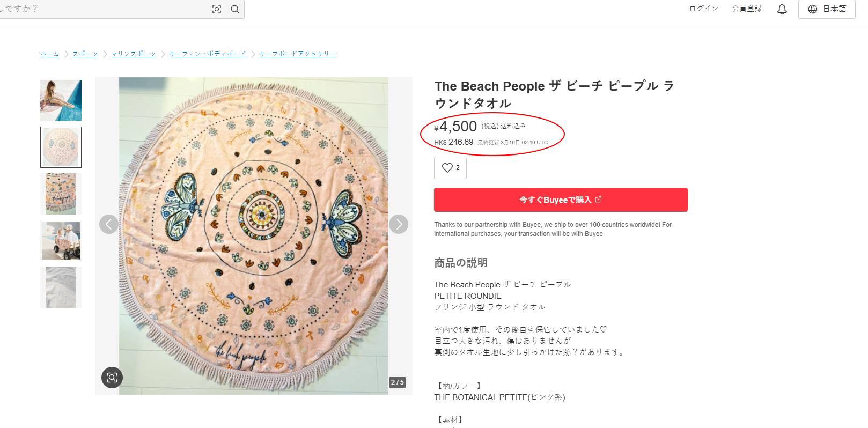868x428 pixels.
Task: Like the item with the heart button
Action: click(x=450, y=168)
